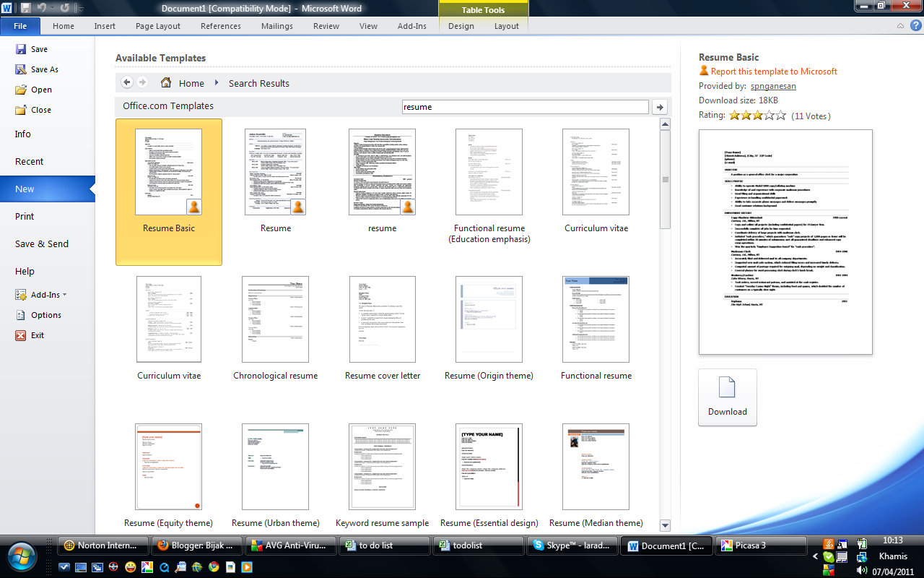
Task: Open the Mailings ribbon tab
Action: tap(277, 26)
